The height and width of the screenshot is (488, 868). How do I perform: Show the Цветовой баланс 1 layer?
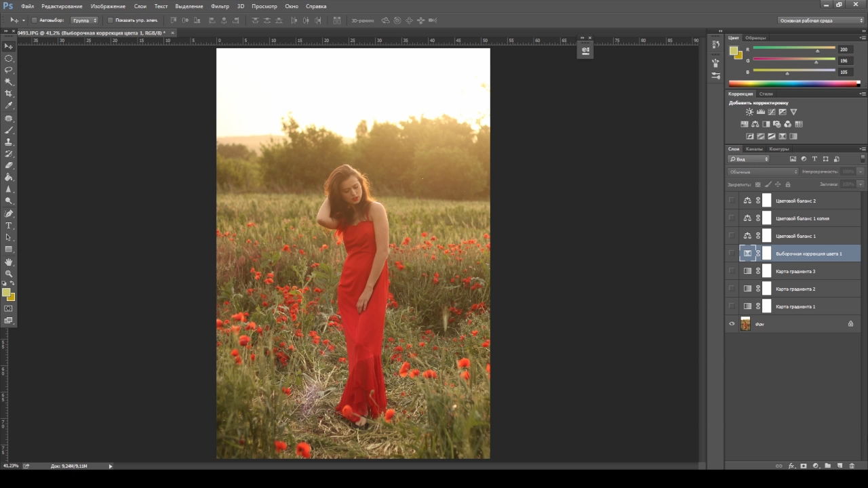click(x=732, y=236)
